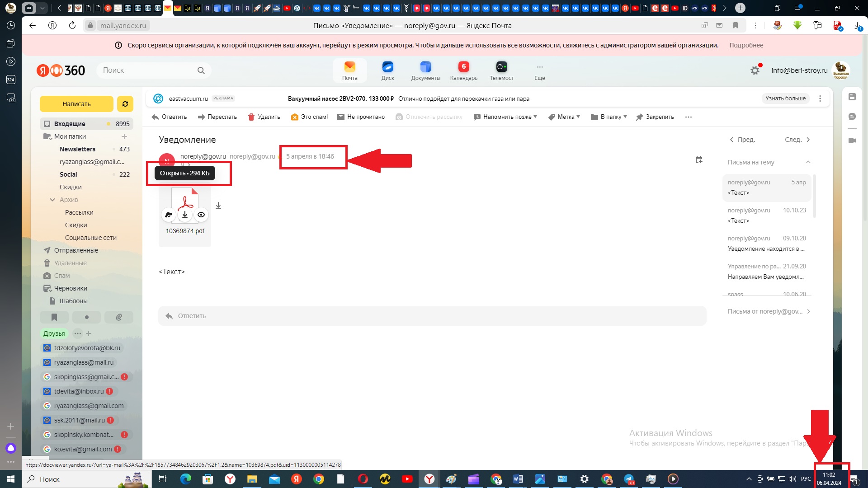Go to next message След.
The width and height of the screenshot is (868, 488).
[x=798, y=140]
